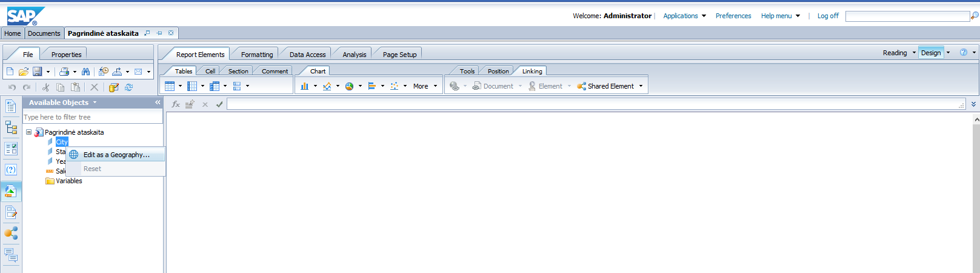Screen dimensions: 980x273
Task: Expand the Applications dropdown menu
Action: (684, 16)
